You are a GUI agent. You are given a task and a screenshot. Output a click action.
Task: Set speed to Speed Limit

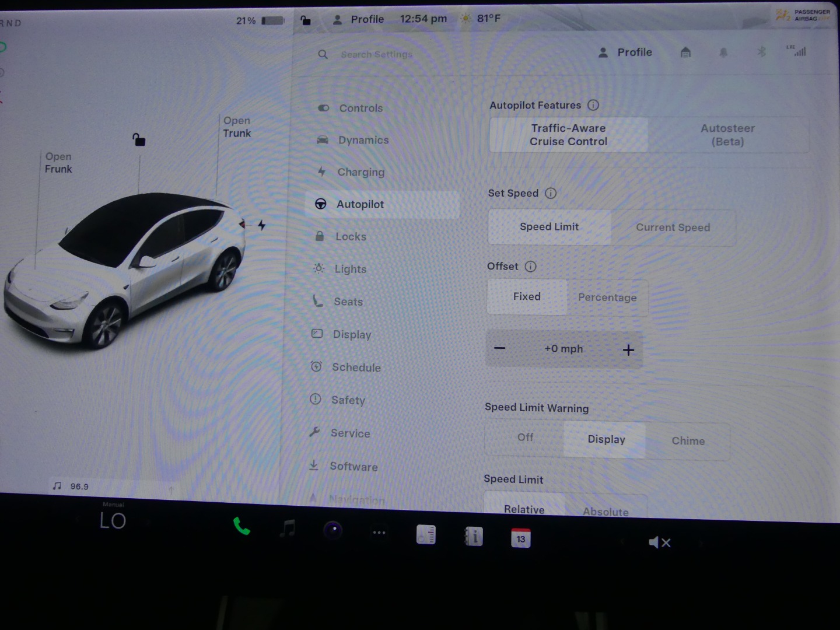coord(549,227)
